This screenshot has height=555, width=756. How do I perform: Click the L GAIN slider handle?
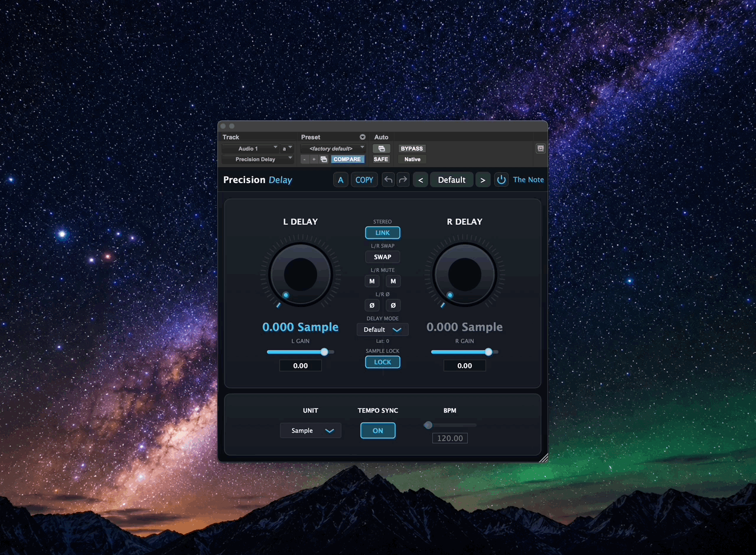tap(324, 352)
